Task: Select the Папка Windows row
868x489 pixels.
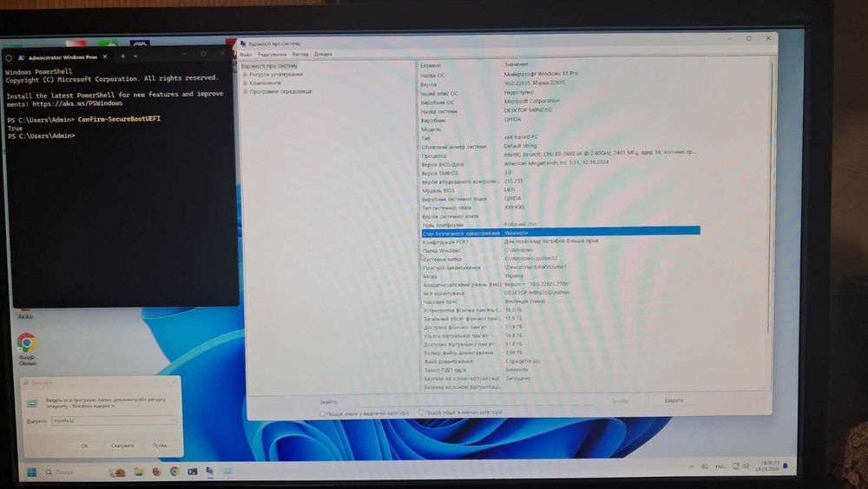Action: click(560, 250)
